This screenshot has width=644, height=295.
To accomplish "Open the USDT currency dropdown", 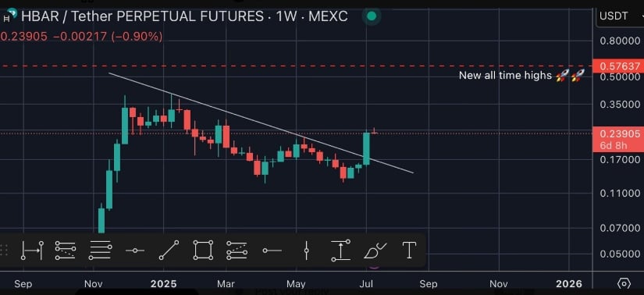I will (619, 16).
